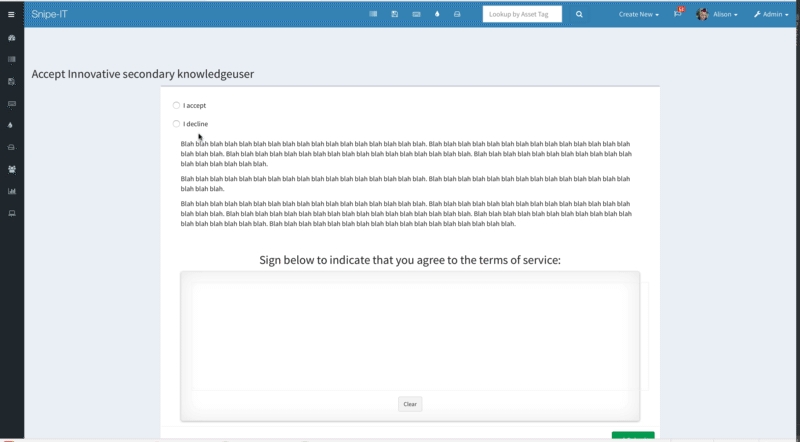
Task: Click into the Lookup by Asset Tag field
Action: (x=522, y=15)
